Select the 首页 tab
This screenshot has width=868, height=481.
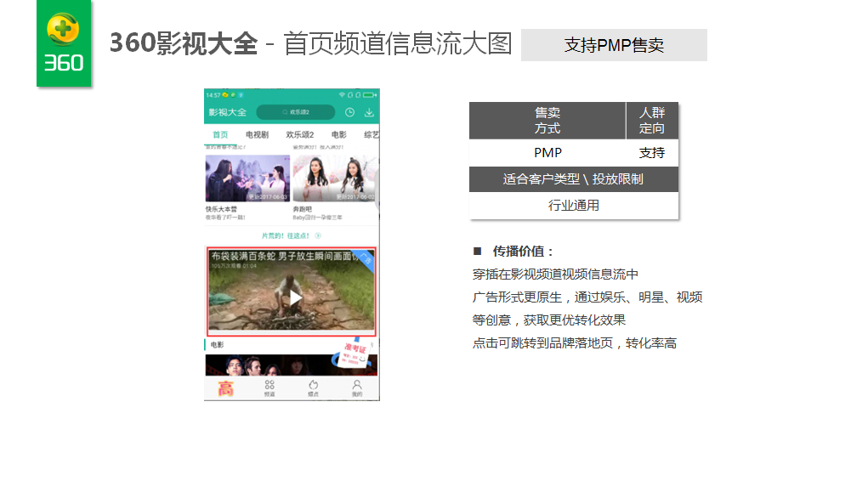(x=220, y=134)
